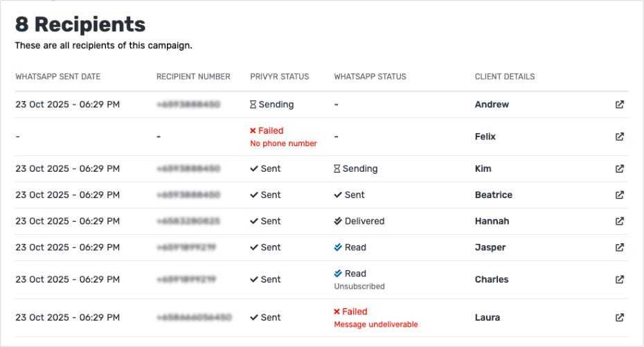Click the red 'No phone number' error text

(x=283, y=143)
